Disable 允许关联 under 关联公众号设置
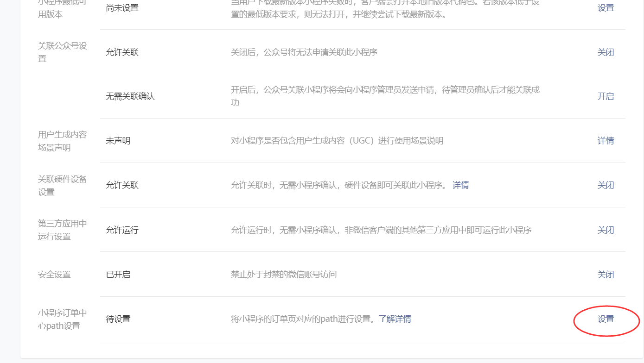644x363 pixels. (606, 52)
